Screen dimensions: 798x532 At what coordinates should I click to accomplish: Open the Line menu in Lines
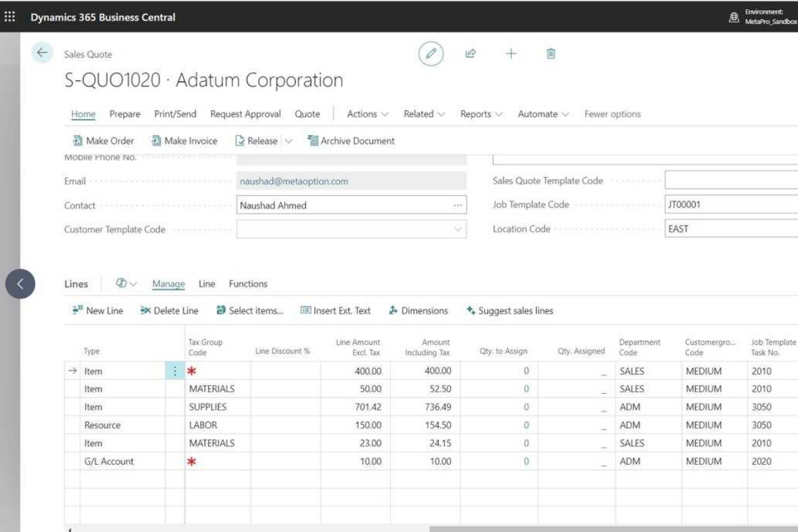click(x=207, y=284)
